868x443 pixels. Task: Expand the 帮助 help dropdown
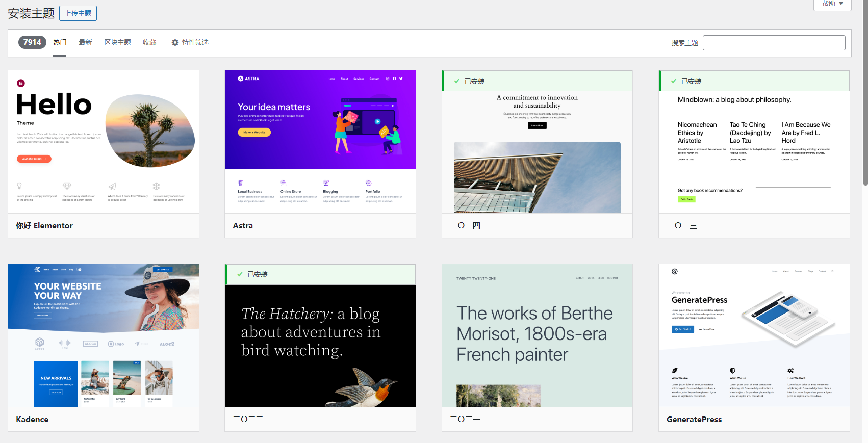tap(832, 4)
